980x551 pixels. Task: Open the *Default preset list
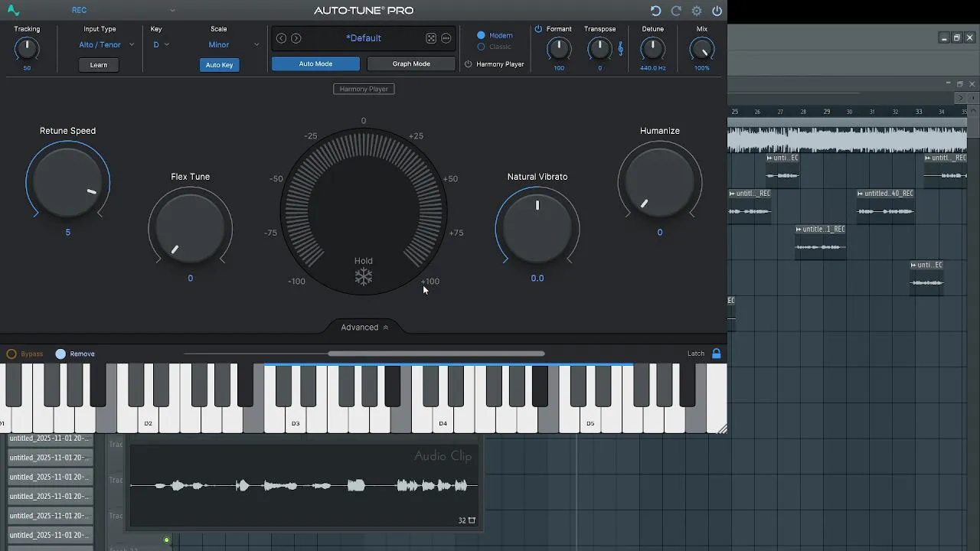[x=364, y=38]
